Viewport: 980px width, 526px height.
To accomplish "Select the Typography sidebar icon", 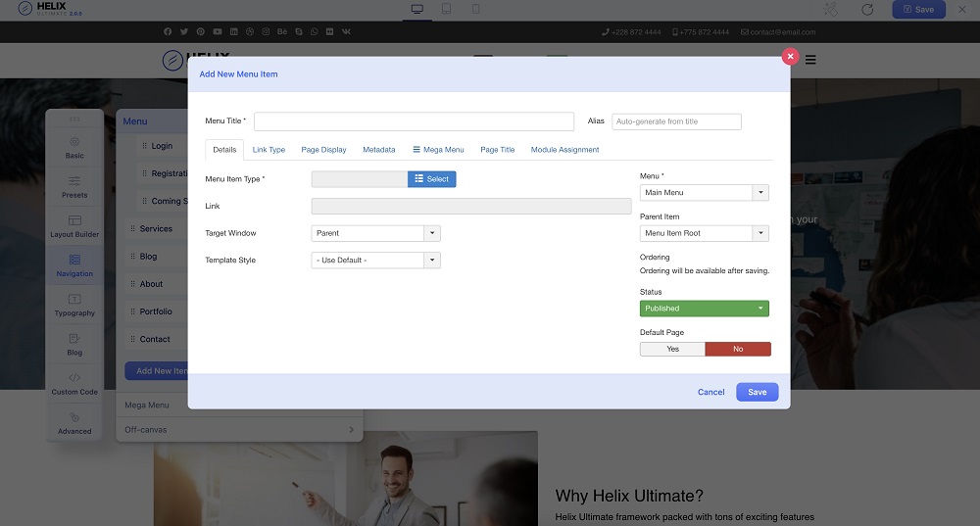I will coord(74,304).
